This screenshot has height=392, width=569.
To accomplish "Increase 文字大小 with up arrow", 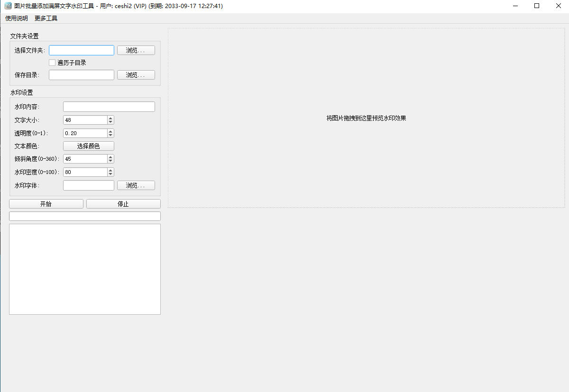I will point(110,118).
